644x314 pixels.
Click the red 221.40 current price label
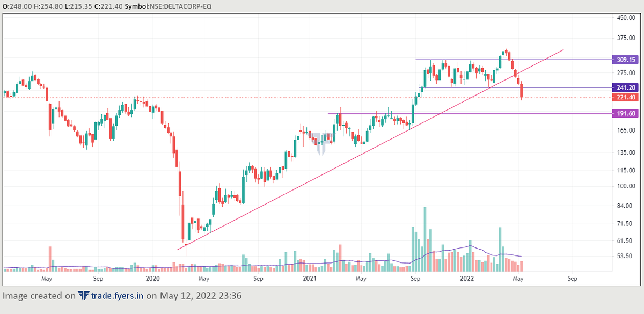[x=626, y=97]
